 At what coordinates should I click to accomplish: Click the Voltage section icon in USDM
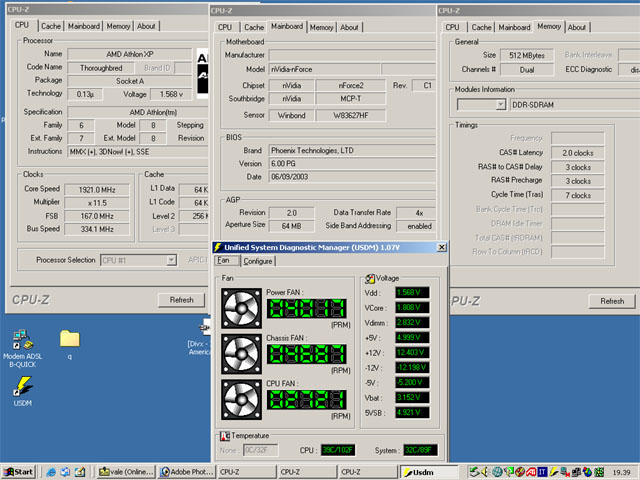pos(370,278)
